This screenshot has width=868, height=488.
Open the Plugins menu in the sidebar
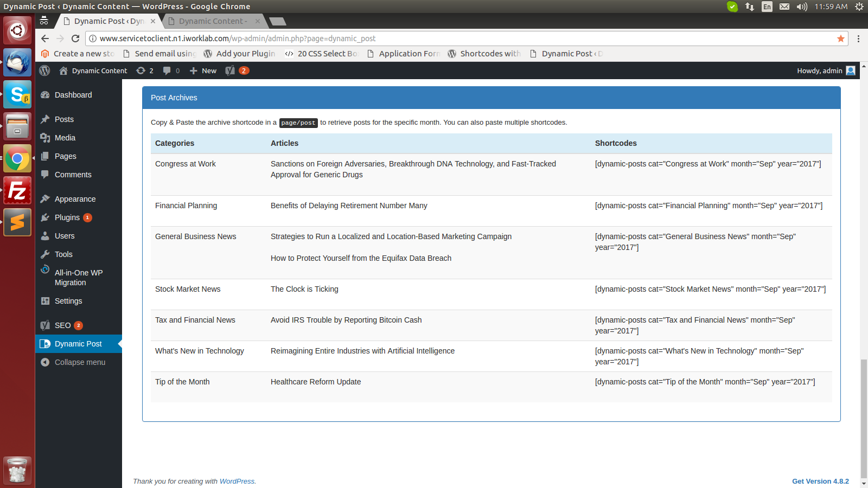(66, 217)
